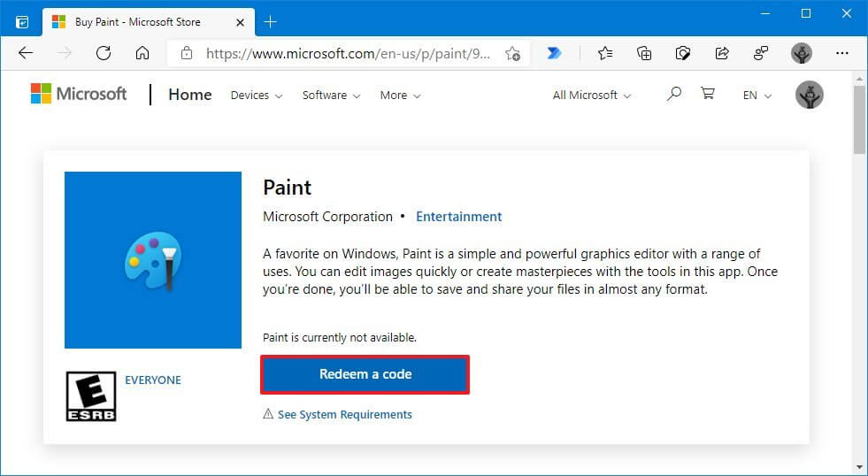This screenshot has width=868, height=476.
Task: Click the Paint app palette image
Action: coord(153,260)
